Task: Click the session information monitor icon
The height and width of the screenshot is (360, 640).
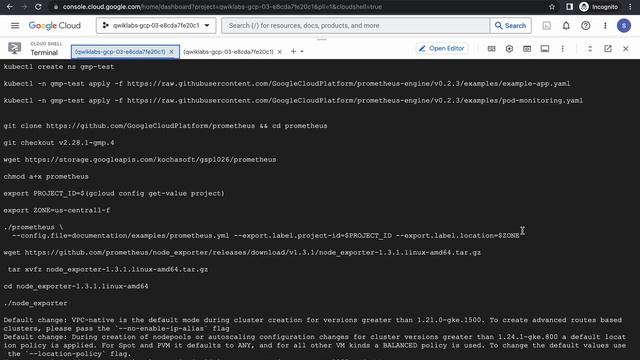Action: tap(545, 49)
